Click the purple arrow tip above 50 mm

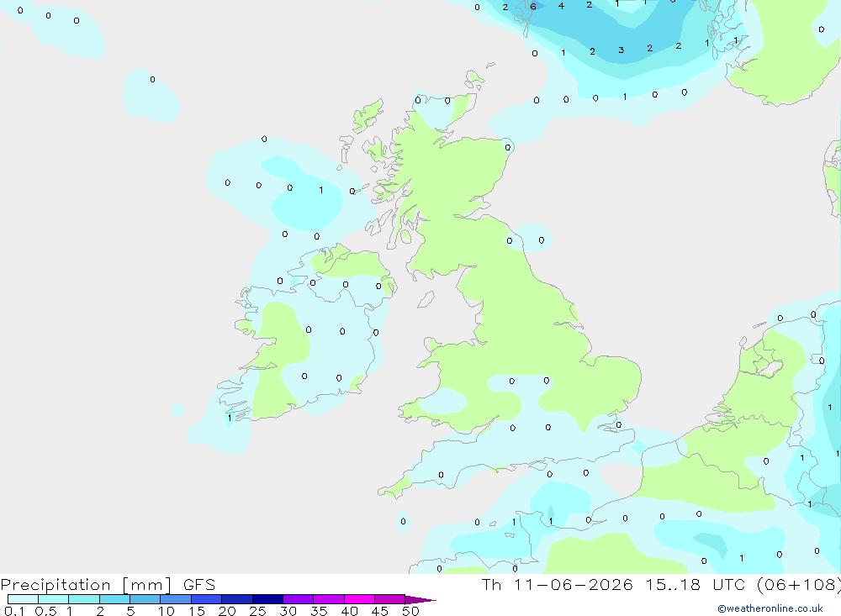click(420, 600)
